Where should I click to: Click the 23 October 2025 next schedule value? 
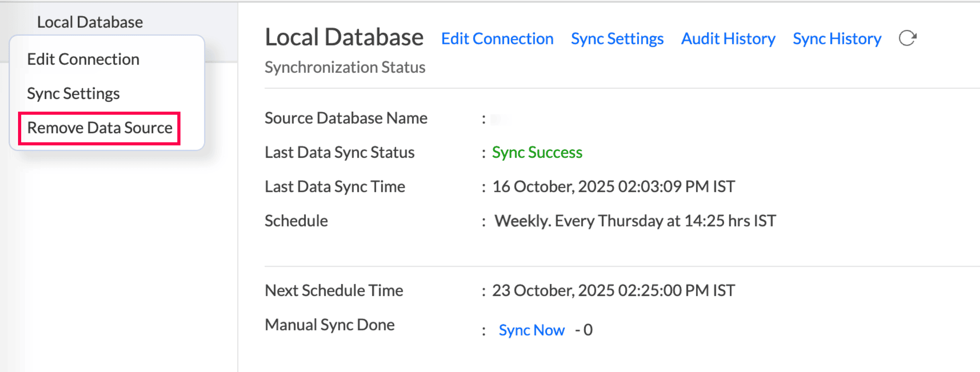pyautogui.click(x=613, y=290)
